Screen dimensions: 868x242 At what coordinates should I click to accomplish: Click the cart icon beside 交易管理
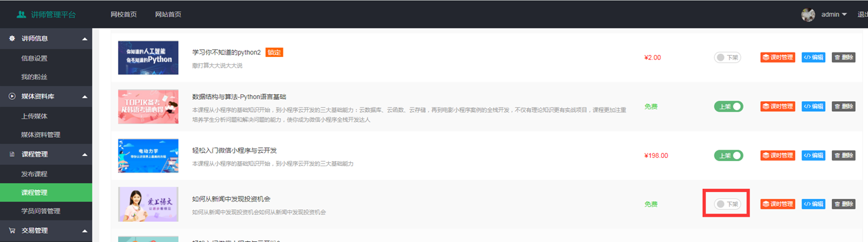(x=11, y=231)
